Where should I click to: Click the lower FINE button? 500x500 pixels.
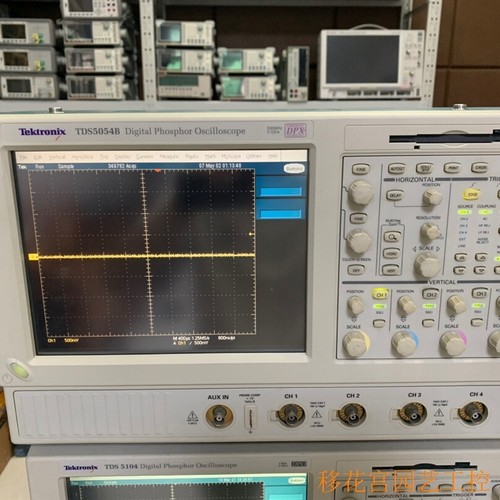click(358, 219)
